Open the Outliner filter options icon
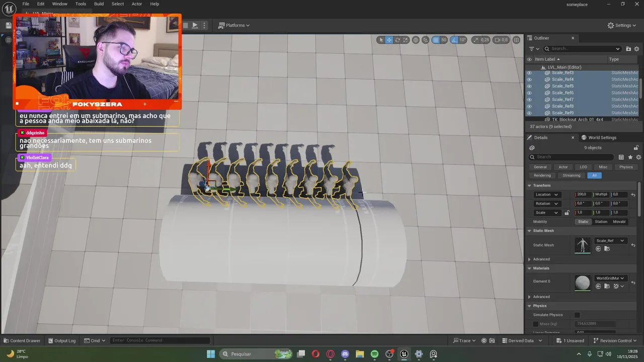644x362 pixels. [534, 49]
